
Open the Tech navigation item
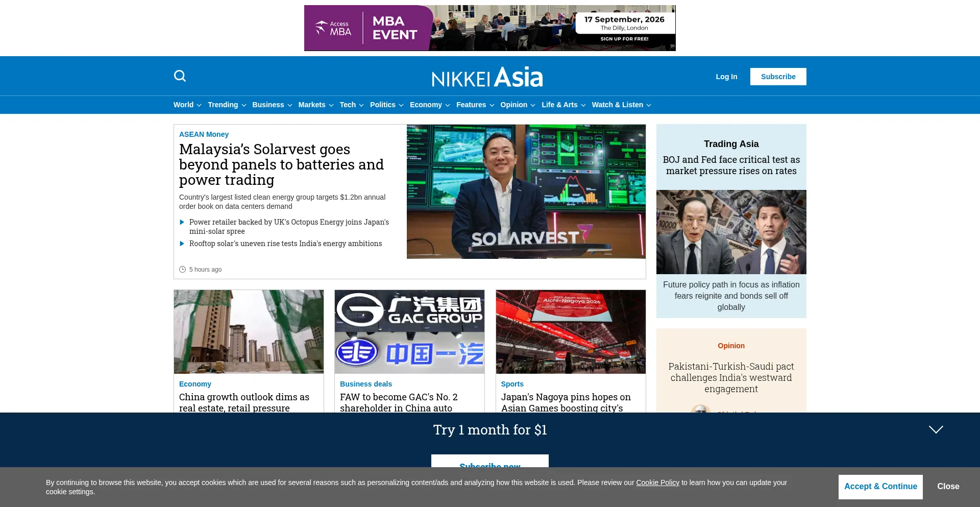pyautogui.click(x=348, y=105)
